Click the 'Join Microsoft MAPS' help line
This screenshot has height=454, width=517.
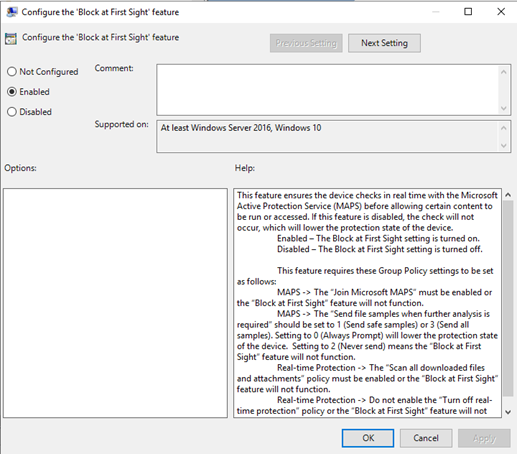tap(384, 292)
